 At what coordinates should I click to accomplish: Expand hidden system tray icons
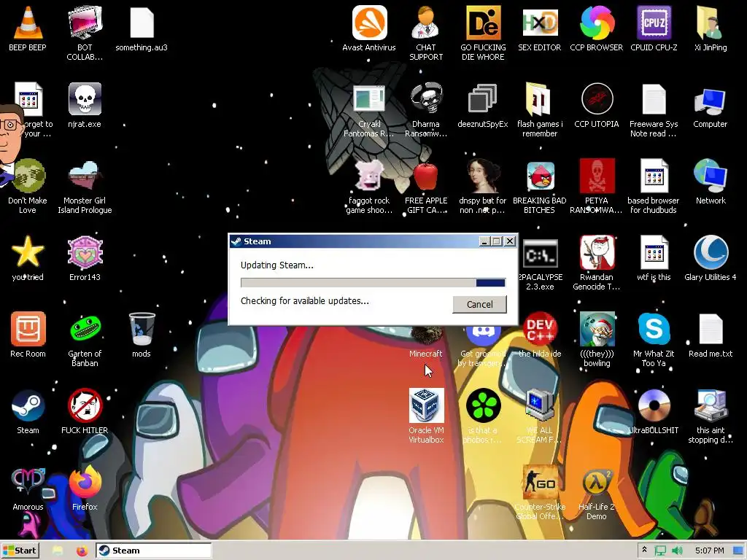click(644, 550)
